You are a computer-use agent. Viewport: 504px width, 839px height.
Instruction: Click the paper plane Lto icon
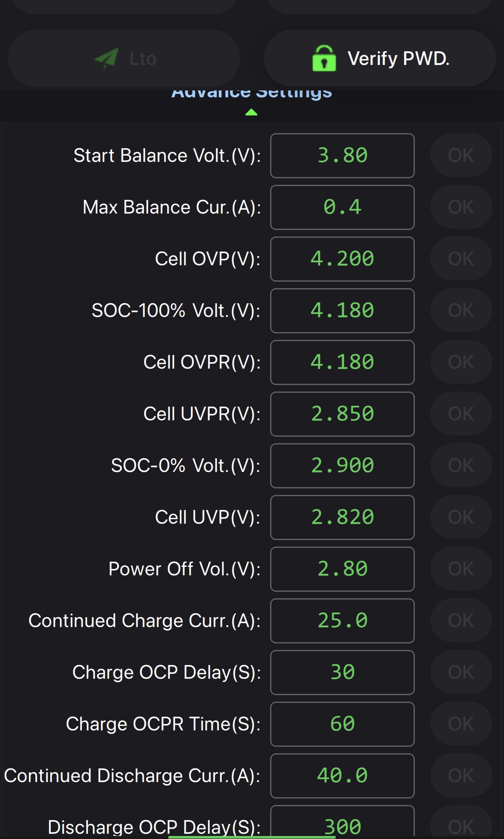(x=106, y=58)
